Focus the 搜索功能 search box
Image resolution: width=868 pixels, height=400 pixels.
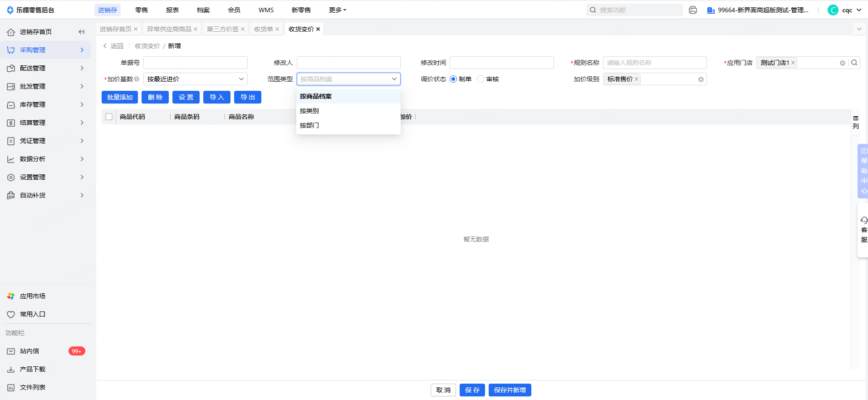[634, 10]
